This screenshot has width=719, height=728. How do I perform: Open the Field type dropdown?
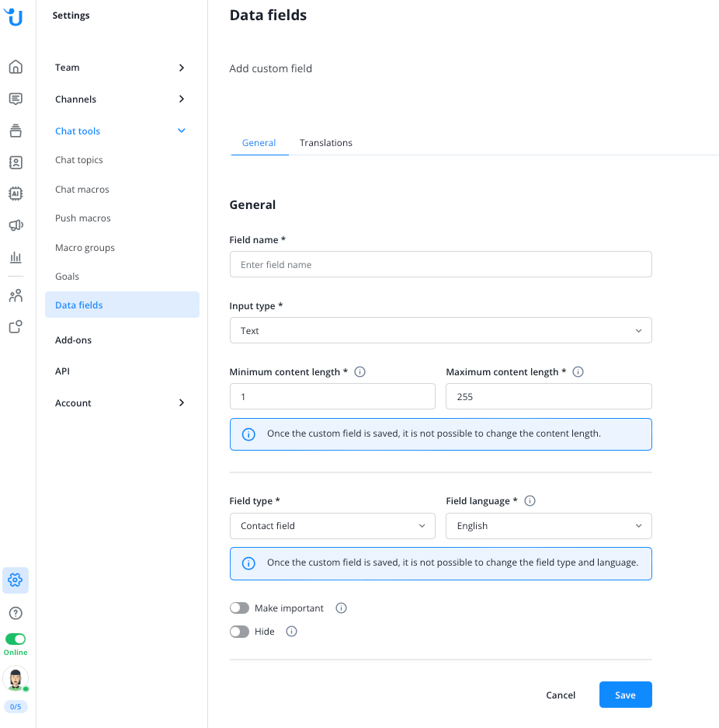click(332, 526)
